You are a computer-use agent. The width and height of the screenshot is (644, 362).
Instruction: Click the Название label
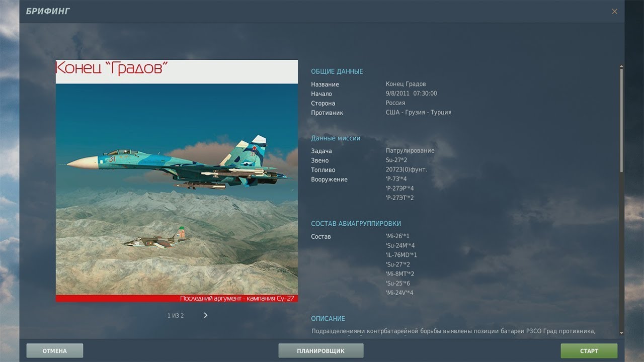coord(325,84)
